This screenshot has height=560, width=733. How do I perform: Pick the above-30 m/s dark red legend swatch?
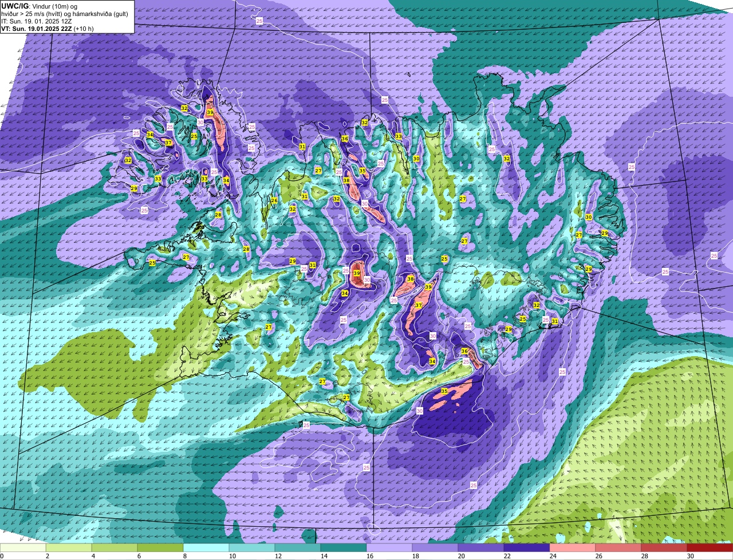pyautogui.click(x=710, y=547)
